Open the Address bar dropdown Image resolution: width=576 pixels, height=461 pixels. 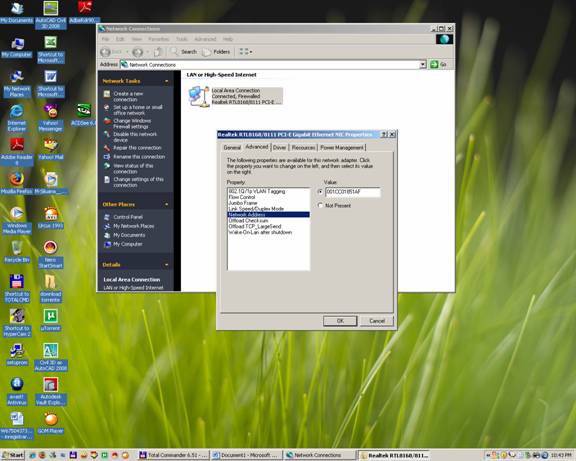pos(423,65)
